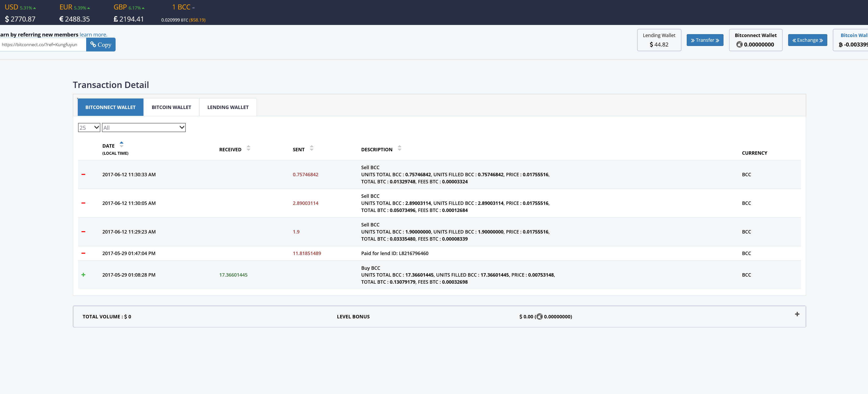
Task: Click minus icon for lend payment row
Action: [83, 253]
